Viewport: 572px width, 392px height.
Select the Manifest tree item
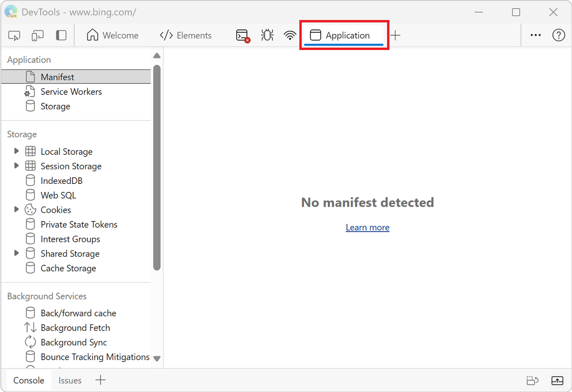point(76,77)
